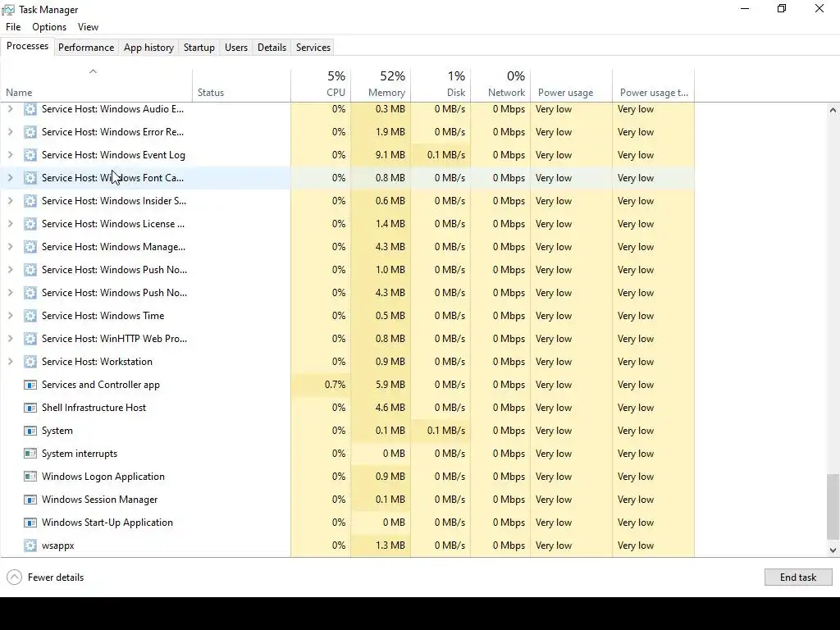Viewport: 840px width, 630px height.
Task: Select the Shell Infrastructure Host name
Action: pyautogui.click(x=94, y=408)
